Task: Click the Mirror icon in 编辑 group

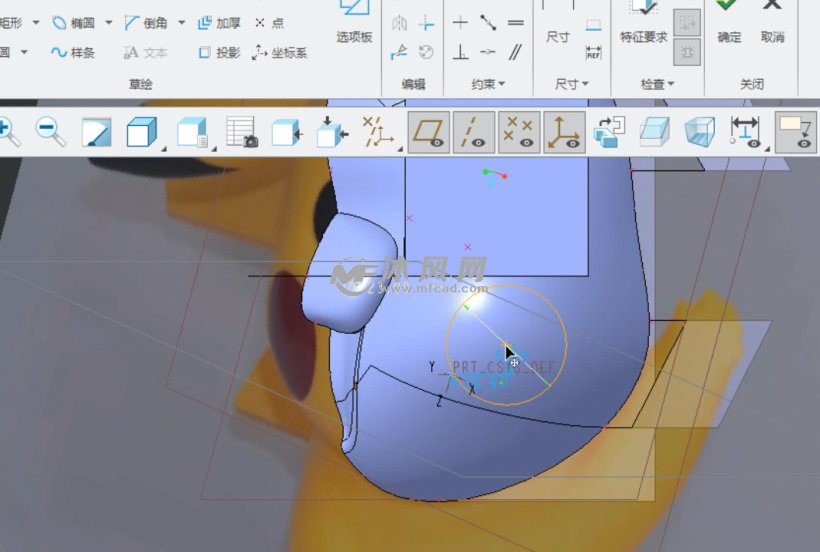Action: click(x=400, y=23)
